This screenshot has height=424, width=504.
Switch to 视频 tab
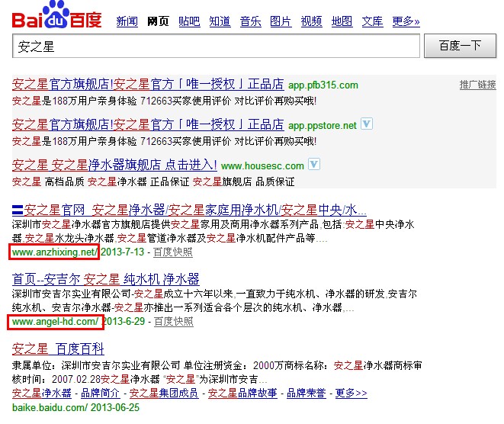click(311, 21)
